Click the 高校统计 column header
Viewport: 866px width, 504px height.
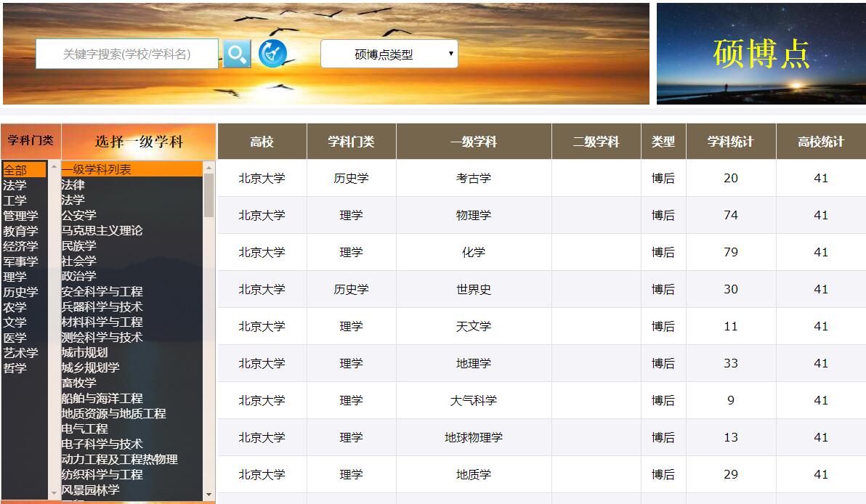tap(820, 142)
